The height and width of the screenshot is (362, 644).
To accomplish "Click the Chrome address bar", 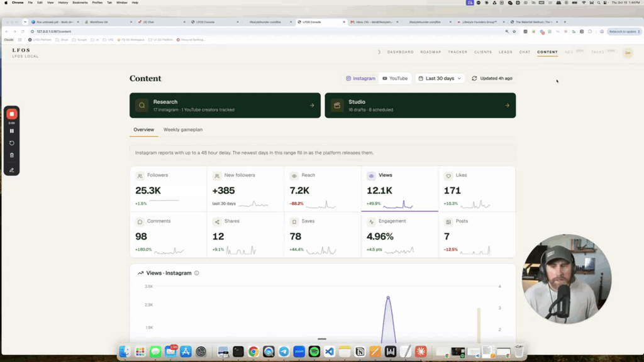I will (267, 31).
